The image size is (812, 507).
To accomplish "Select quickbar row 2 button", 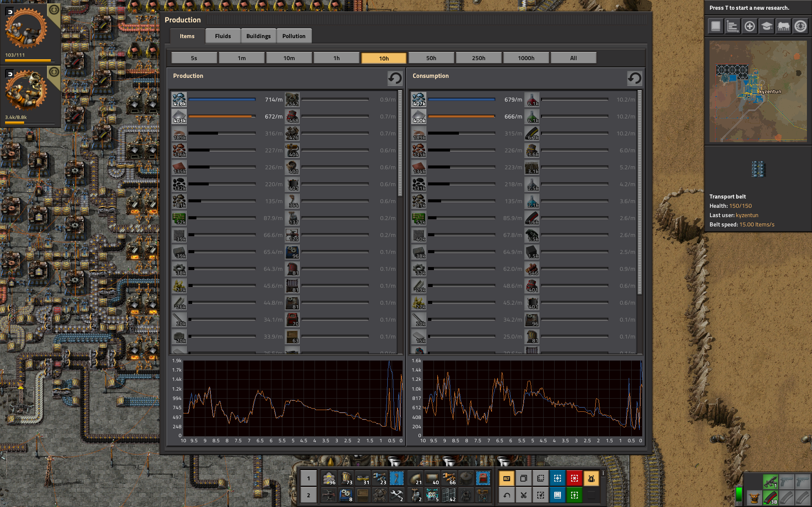I will [x=309, y=495].
